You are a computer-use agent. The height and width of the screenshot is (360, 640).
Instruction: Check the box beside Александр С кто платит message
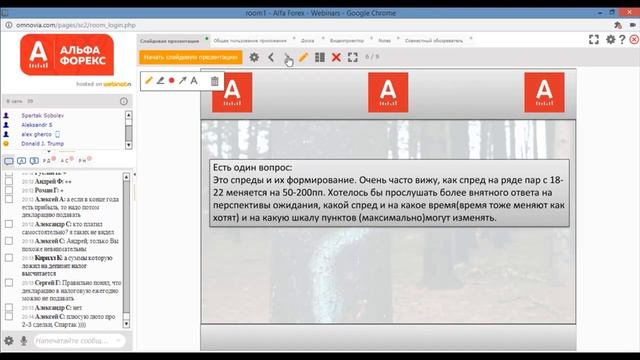click(9, 224)
